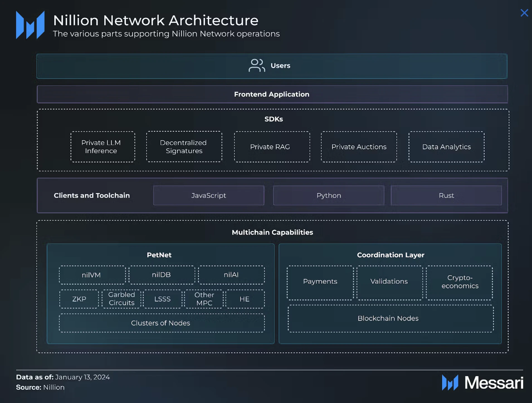This screenshot has height=403, width=532.
Task: Close the image viewer with the X
Action: (x=524, y=13)
